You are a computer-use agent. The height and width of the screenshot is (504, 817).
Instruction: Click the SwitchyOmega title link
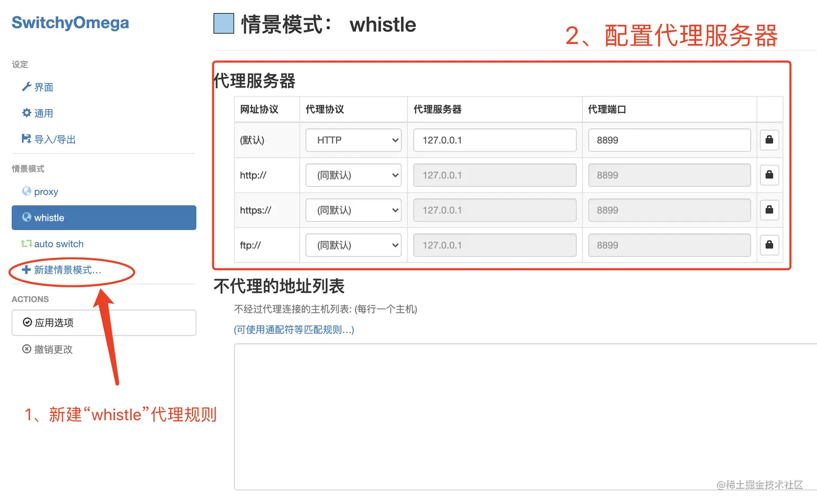tap(70, 23)
